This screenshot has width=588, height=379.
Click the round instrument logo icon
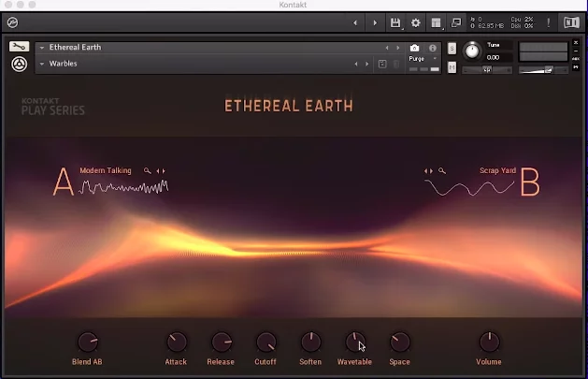(19, 65)
